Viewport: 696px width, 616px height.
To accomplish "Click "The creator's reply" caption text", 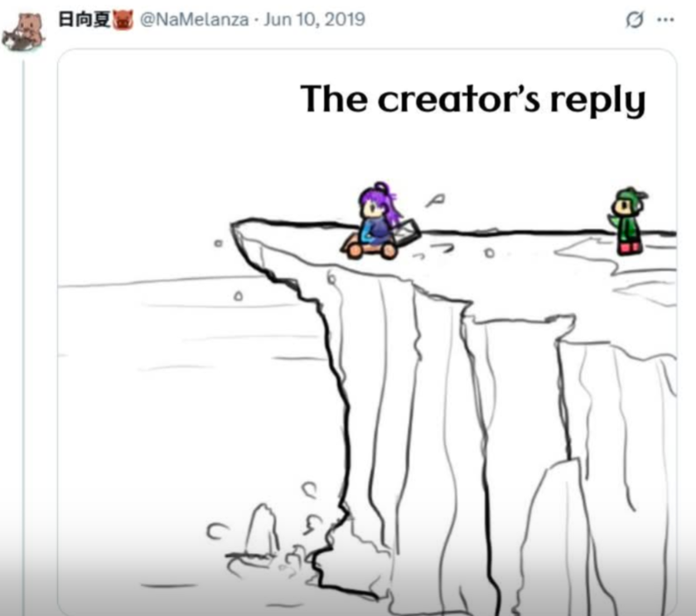I will (x=473, y=99).
